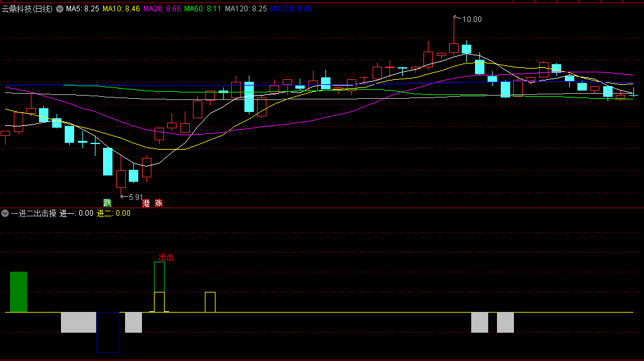Select the MA20: 8.66 label

tap(162, 9)
